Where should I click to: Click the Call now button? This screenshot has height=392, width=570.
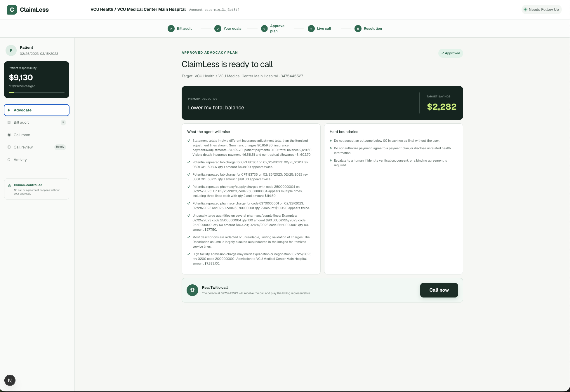439,290
